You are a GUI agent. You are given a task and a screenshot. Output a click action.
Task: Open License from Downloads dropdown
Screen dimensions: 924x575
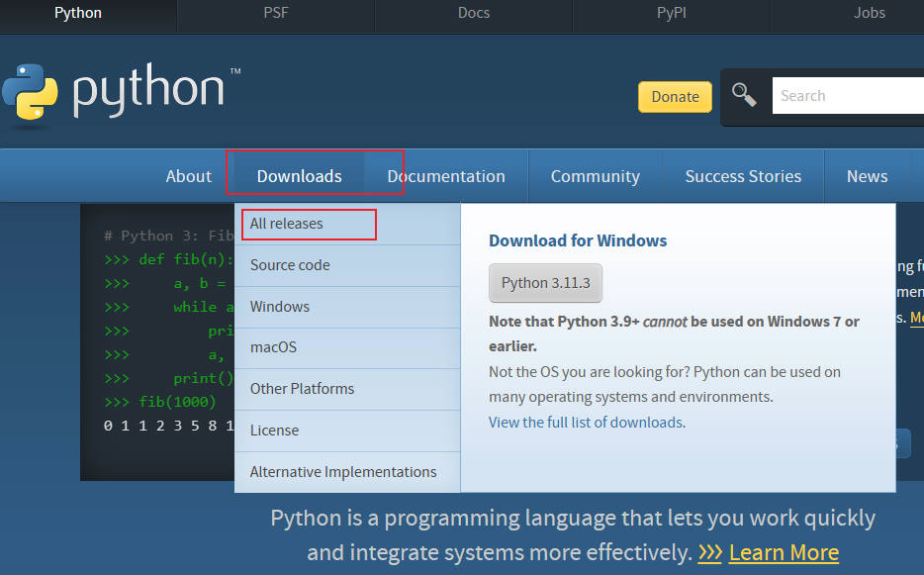point(347,431)
